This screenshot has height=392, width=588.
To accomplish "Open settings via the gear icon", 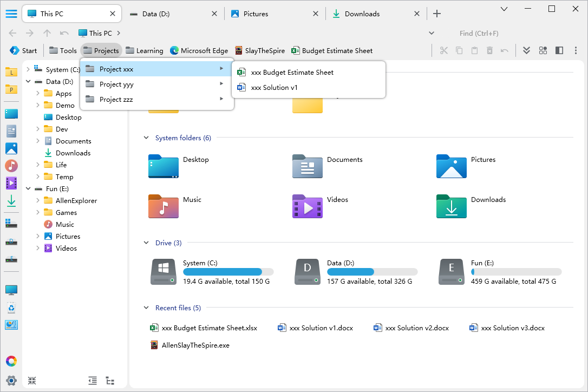I will [11, 380].
